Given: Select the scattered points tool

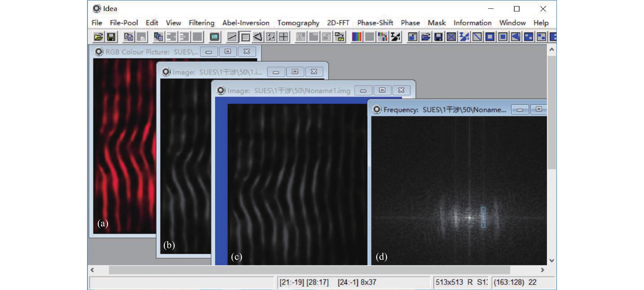Looking at the screenshot, I should [x=271, y=37].
